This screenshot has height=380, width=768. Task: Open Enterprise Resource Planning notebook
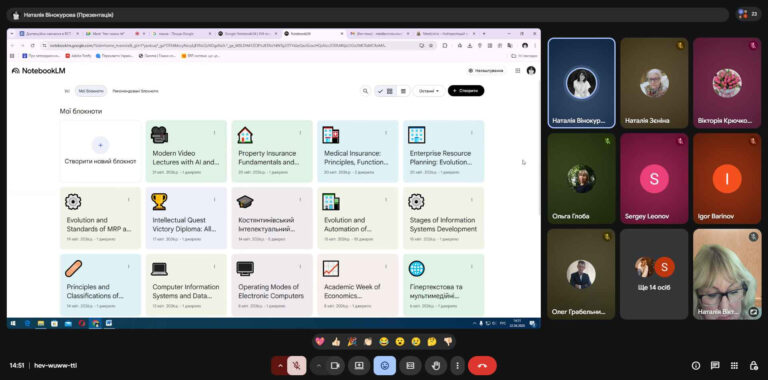443,151
